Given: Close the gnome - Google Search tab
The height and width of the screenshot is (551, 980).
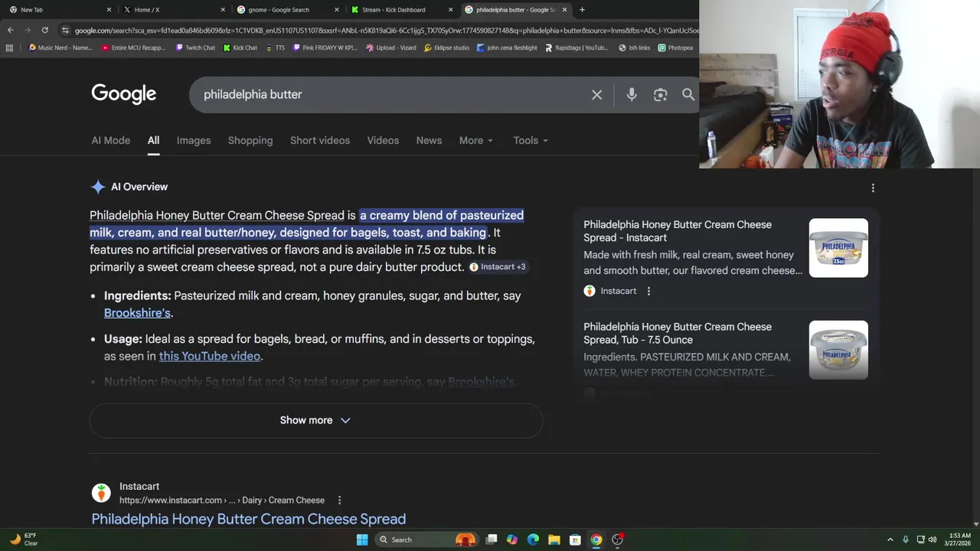Looking at the screenshot, I should click(x=337, y=9).
